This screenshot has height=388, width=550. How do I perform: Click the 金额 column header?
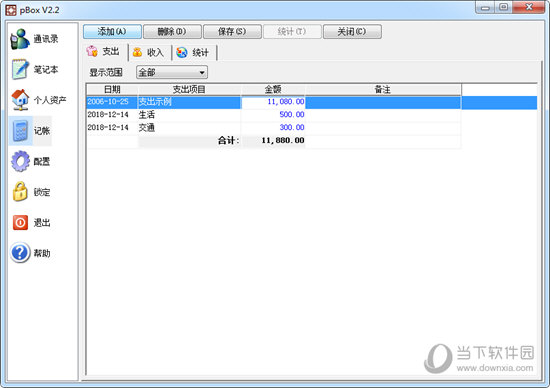click(x=273, y=89)
